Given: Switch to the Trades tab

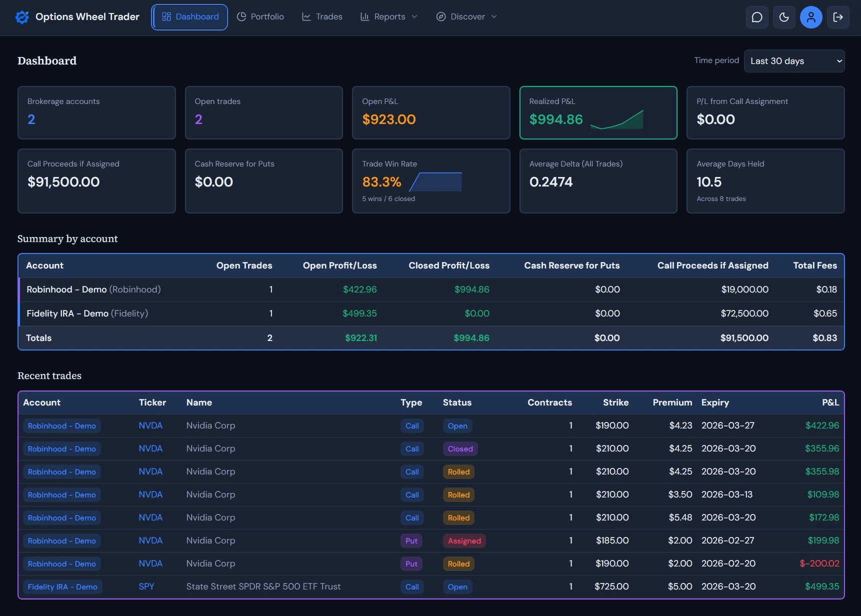Looking at the screenshot, I should pos(322,16).
